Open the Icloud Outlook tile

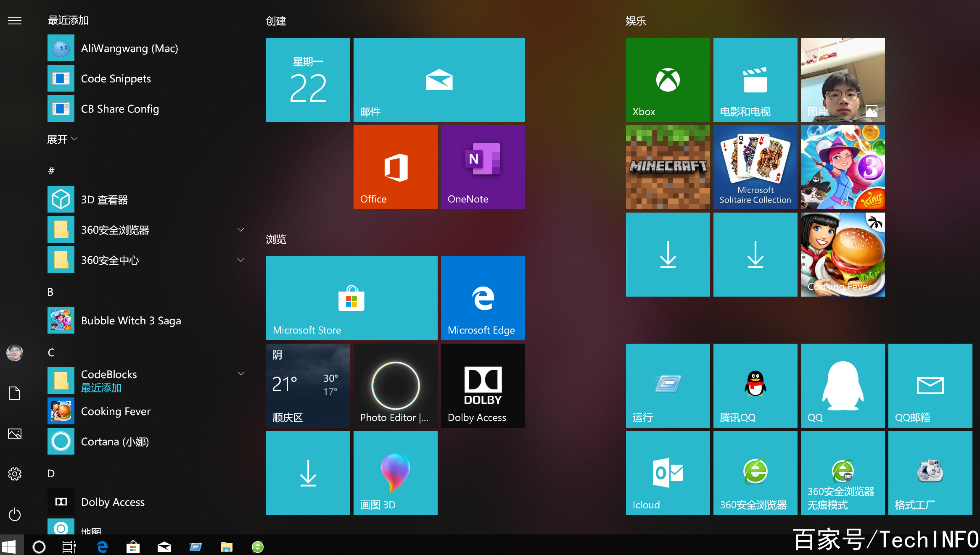668,473
